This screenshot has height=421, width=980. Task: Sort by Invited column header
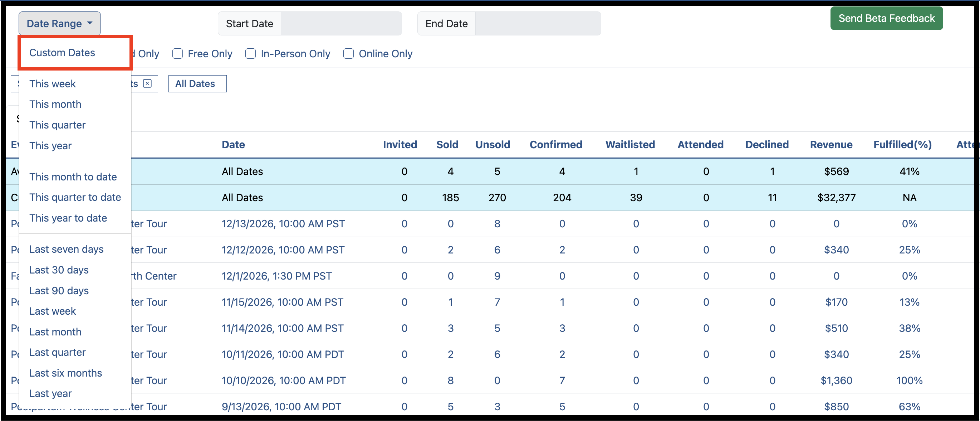pos(400,145)
